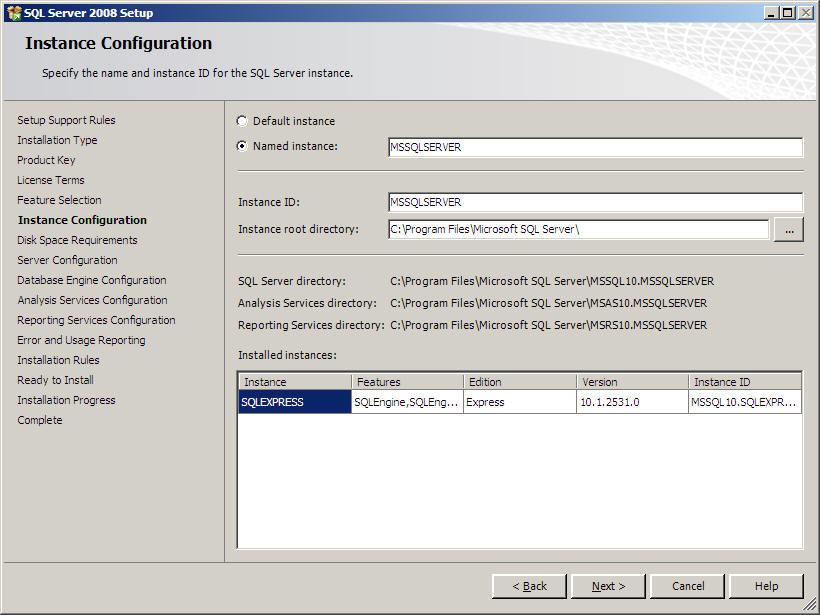Select the SQLEXPRESS installed instance row
The height and width of the screenshot is (615, 820).
(520, 402)
